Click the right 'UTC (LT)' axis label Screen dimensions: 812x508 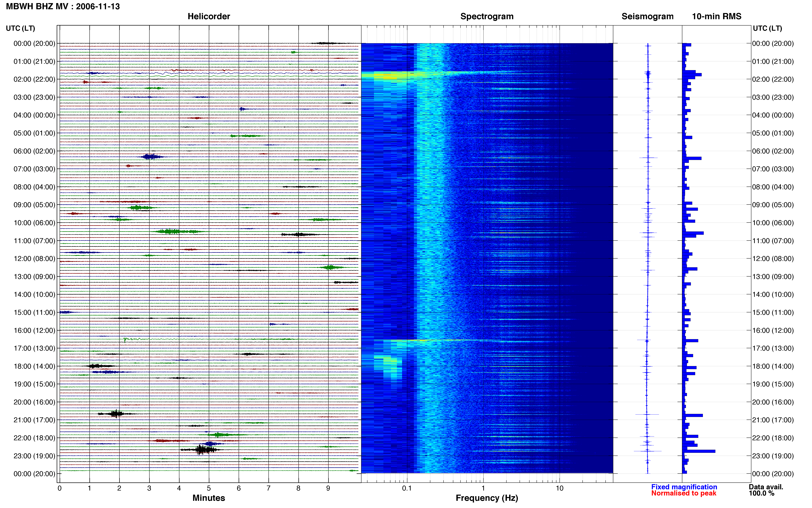(x=767, y=28)
